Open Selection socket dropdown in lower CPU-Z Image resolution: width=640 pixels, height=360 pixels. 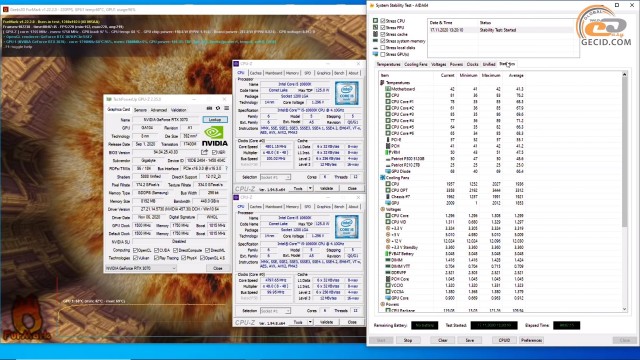(275, 311)
